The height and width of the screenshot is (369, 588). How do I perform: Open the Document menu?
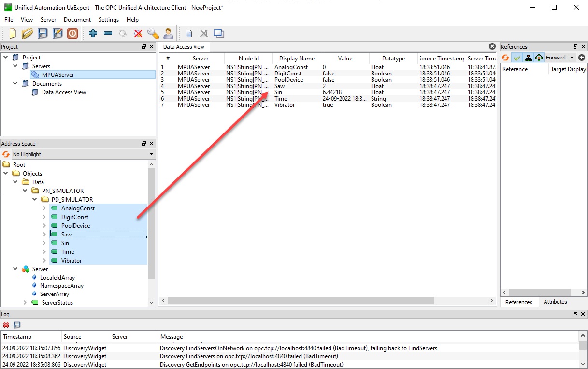(x=77, y=20)
